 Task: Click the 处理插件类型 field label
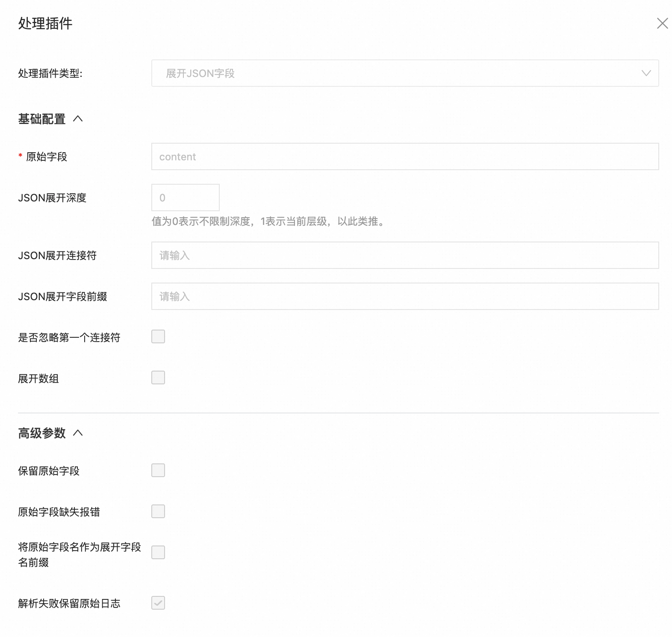coord(50,74)
